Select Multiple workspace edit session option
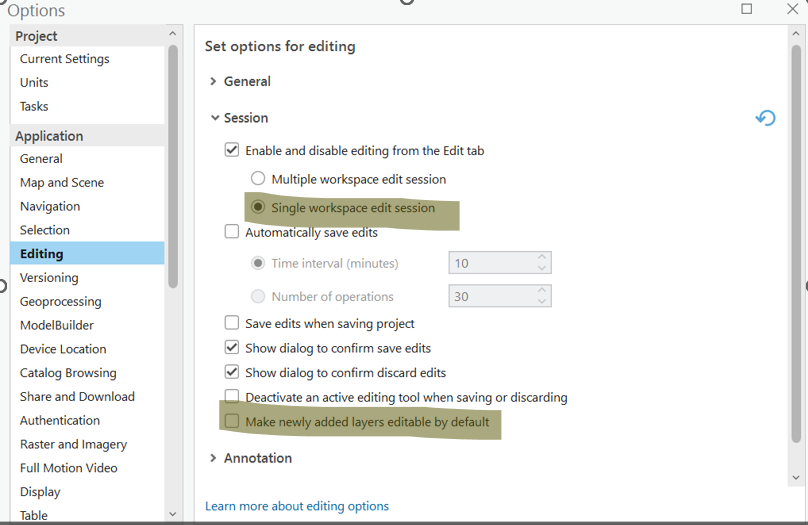 [258, 179]
